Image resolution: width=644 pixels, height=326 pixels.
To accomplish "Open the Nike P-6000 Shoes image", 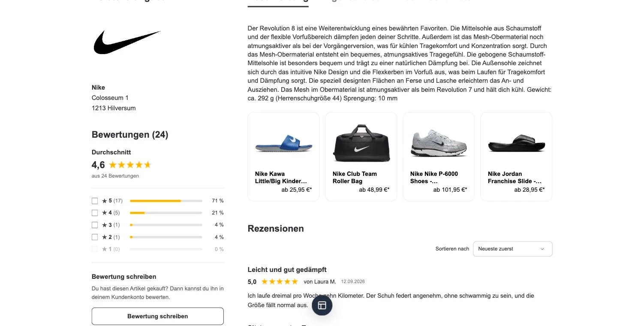I will pos(439,143).
